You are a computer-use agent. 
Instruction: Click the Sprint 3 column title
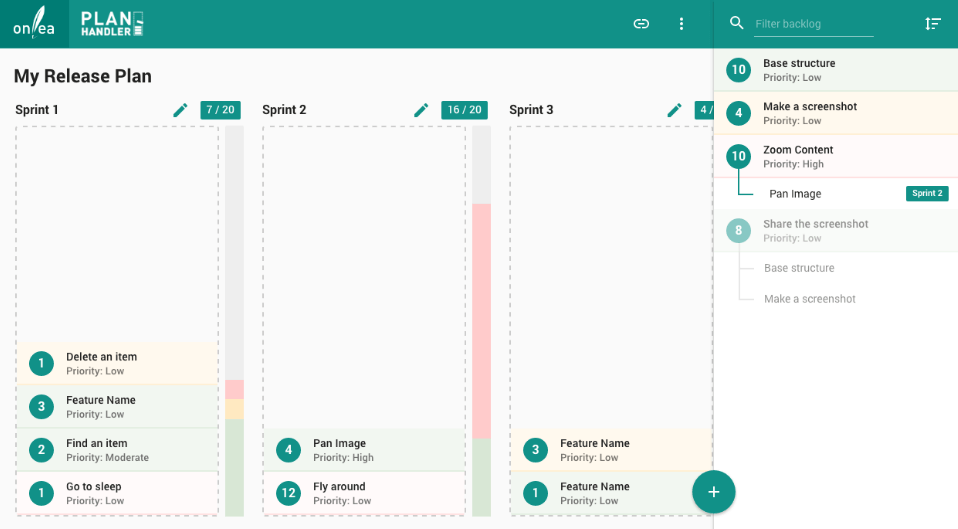click(531, 110)
